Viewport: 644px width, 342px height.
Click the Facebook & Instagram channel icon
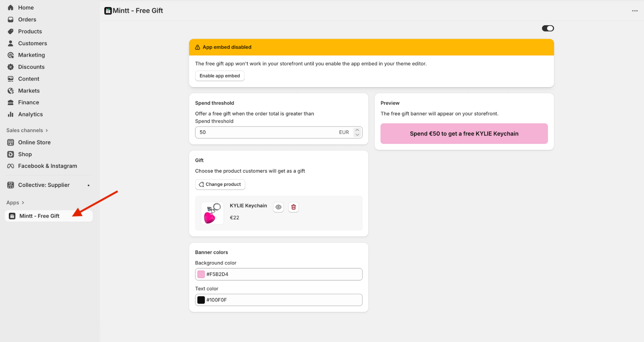click(x=10, y=166)
